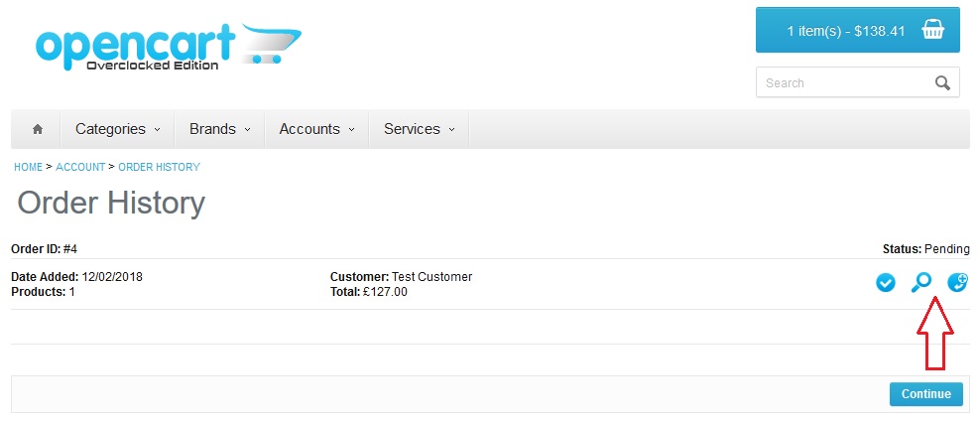Go to HOME in the breadcrumb
Viewport: 980px width, 424px height.
pyautogui.click(x=28, y=167)
